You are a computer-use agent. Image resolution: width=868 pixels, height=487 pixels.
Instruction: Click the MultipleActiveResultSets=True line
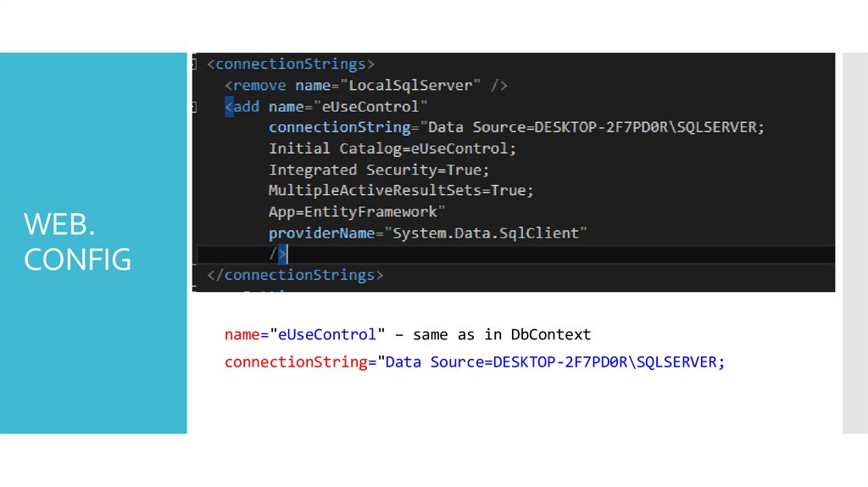point(401,191)
